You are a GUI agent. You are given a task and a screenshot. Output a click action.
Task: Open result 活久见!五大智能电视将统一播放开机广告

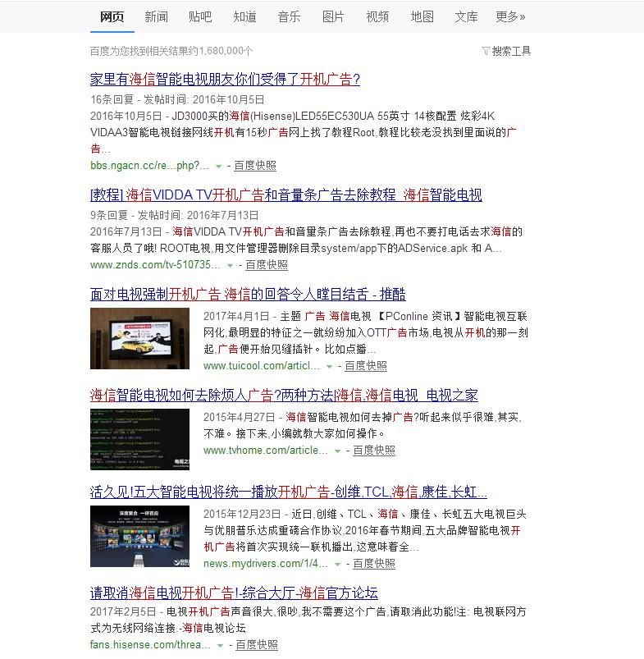pos(289,492)
